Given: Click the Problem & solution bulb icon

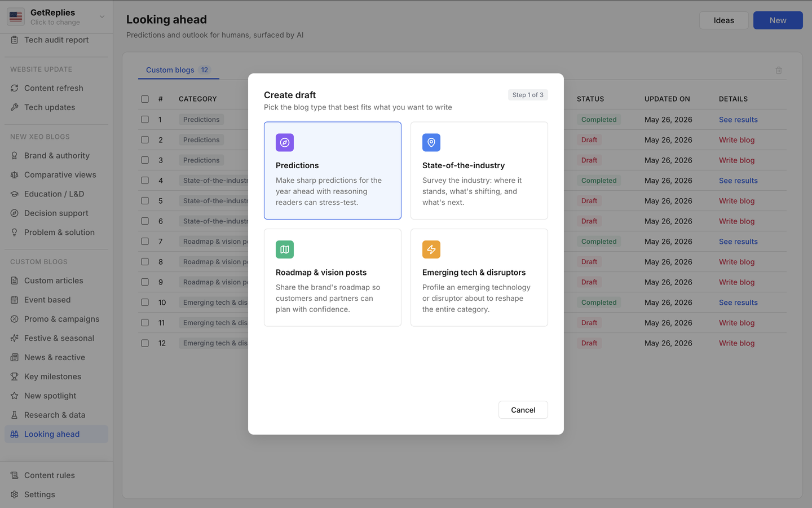Looking at the screenshot, I should point(15,233).
